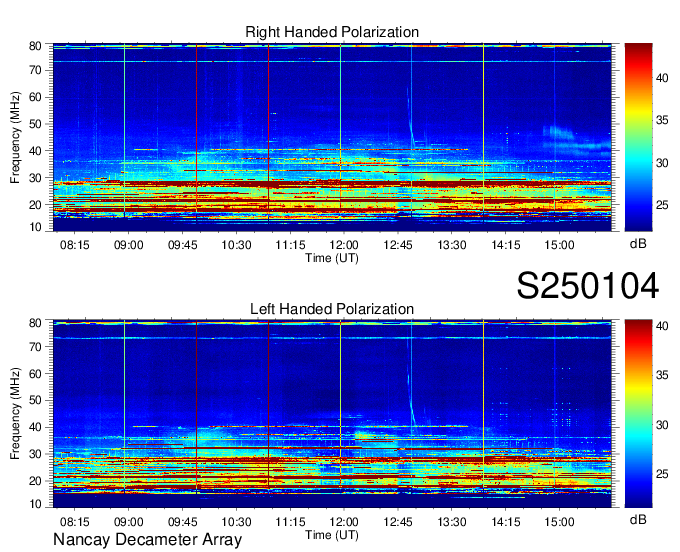Click the 10 MHz tick of Left Handed plot
This screenshot has width=680, height=552.
(x=35, y=504)
